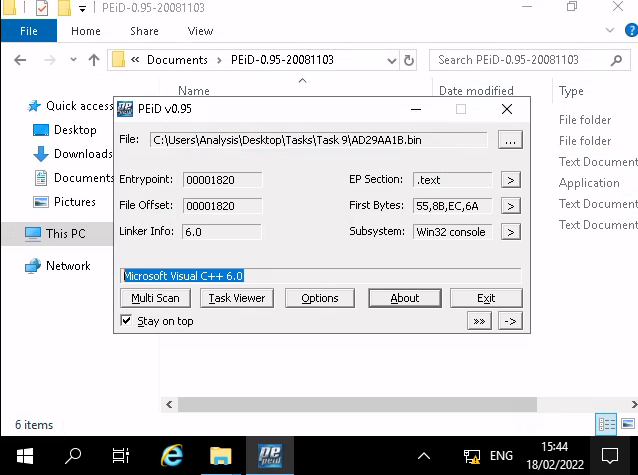Image resolution: width=638 pixels, height=475 pixels.
Task: Click the Task View taskbar icon
Action: 121,456
